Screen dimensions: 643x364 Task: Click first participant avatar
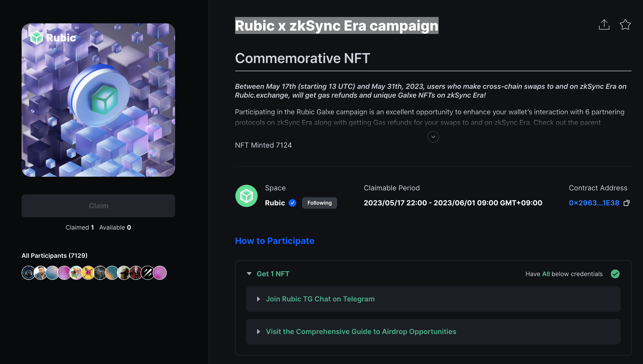tap(28, 273)
